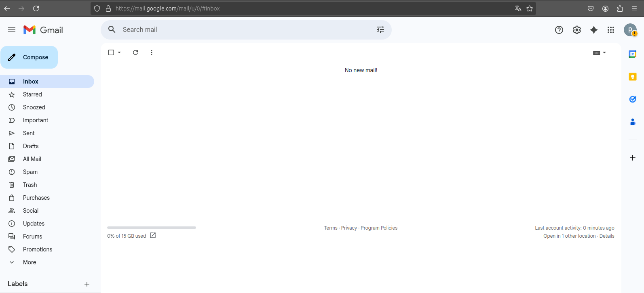This screenshot has height=293, width=644.
Task: Open select options dropdown arrow
Action: (x=119, y=52)
